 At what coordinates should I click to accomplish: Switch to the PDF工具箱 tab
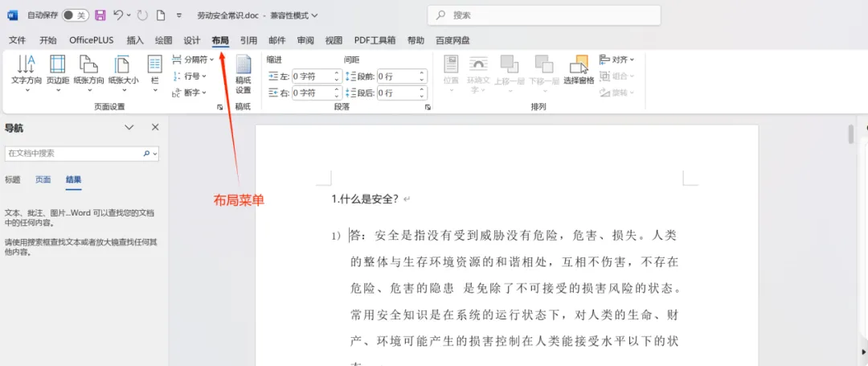[375, 40]
